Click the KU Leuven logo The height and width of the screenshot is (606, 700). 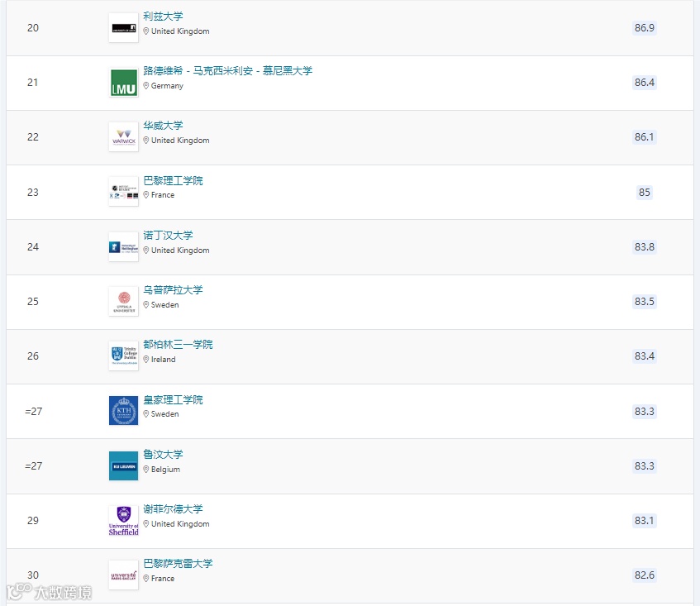click(x=124, y=465)
